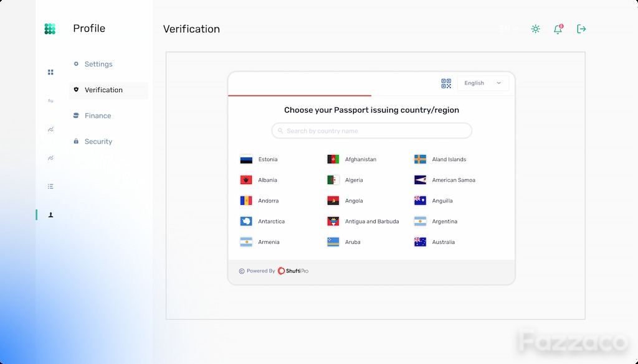
Task: Open dashboard grid icon in sidebar
Action: 50,72
